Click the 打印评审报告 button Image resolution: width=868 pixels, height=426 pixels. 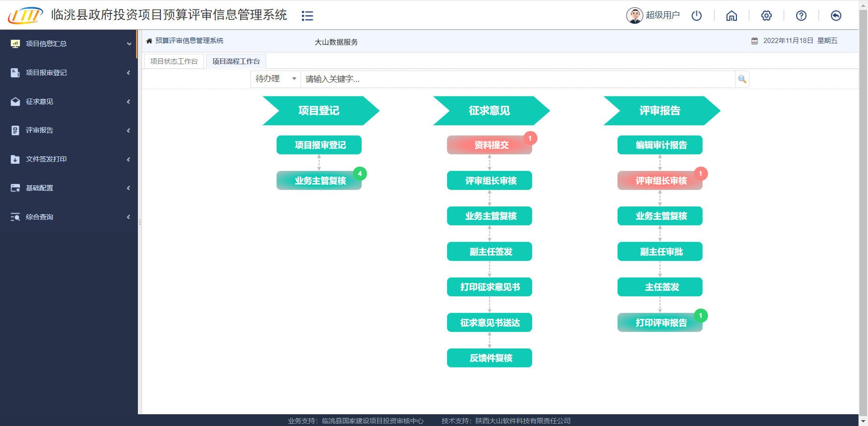[x=660, y=322]
